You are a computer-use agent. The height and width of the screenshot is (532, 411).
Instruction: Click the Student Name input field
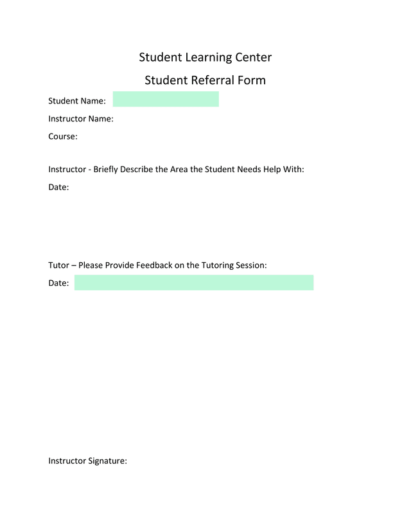(x=166, y=99)
